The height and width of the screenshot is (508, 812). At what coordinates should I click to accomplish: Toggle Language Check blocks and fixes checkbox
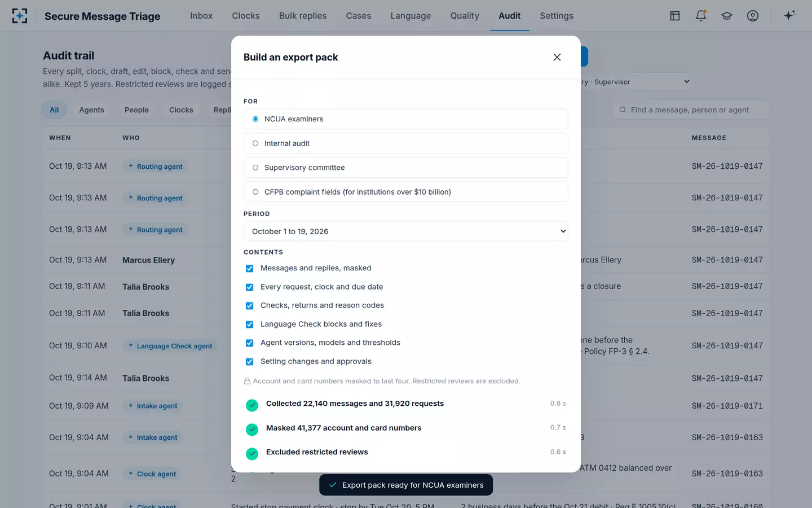[x=249, y=324]
